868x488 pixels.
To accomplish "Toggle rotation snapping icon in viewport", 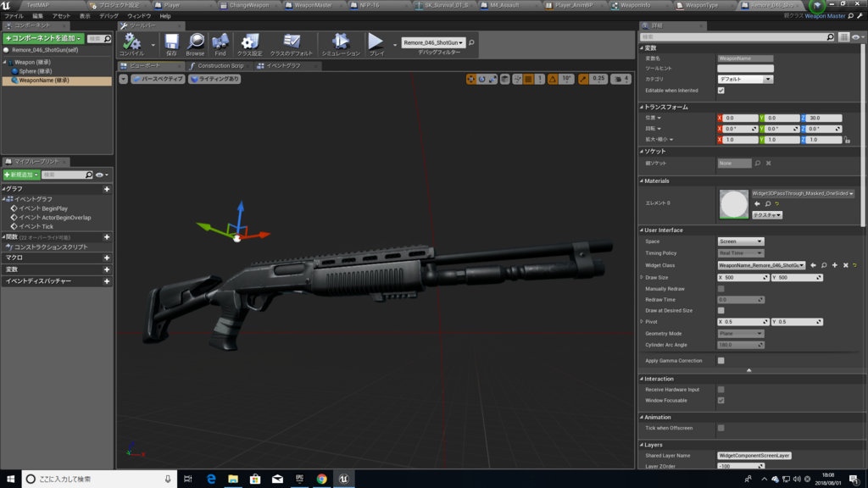I will point(553,79).
